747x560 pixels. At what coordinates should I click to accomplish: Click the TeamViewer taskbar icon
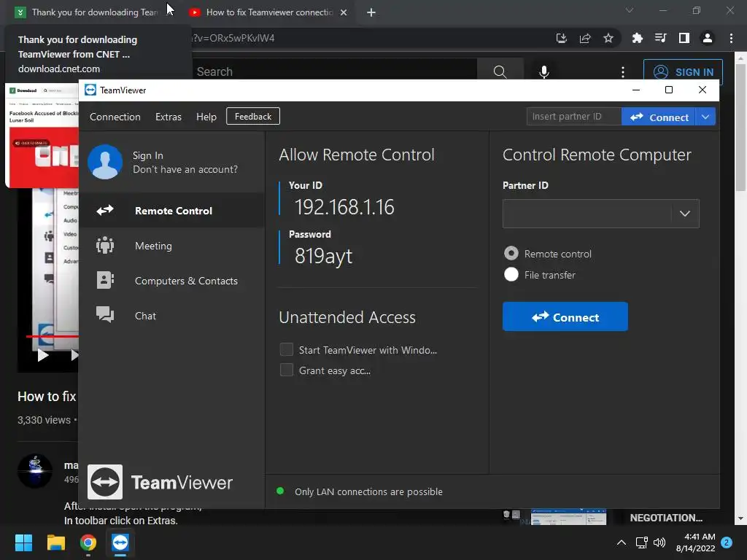point(120,542)
